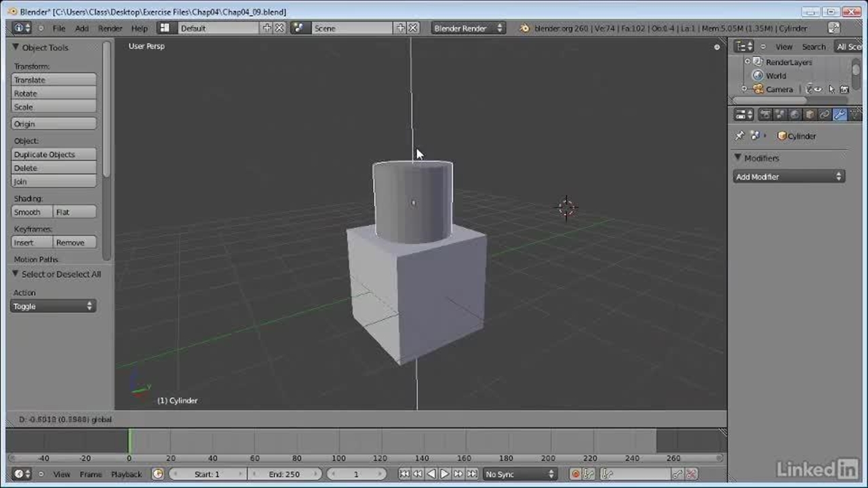
Task: Open the World properties tab
Action: pyautogui.click(x=795, y=115)
